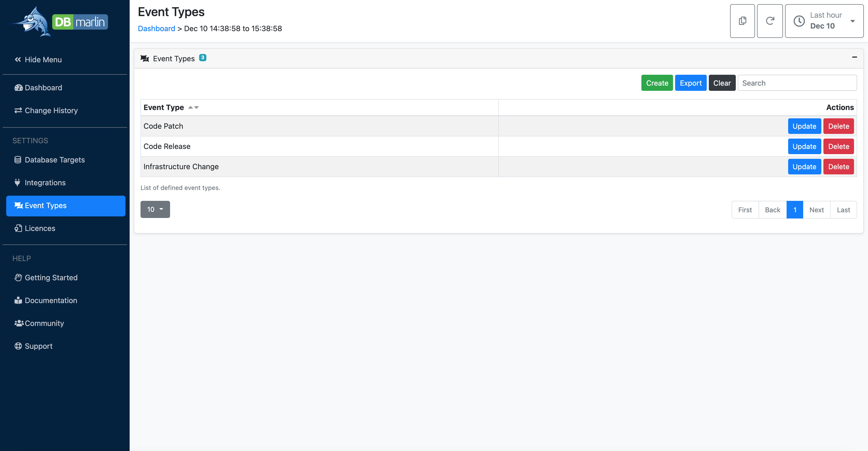Open Database Targets in the sidebar
868x451 pixels.
pyautogui.click(x=54, y=160)
